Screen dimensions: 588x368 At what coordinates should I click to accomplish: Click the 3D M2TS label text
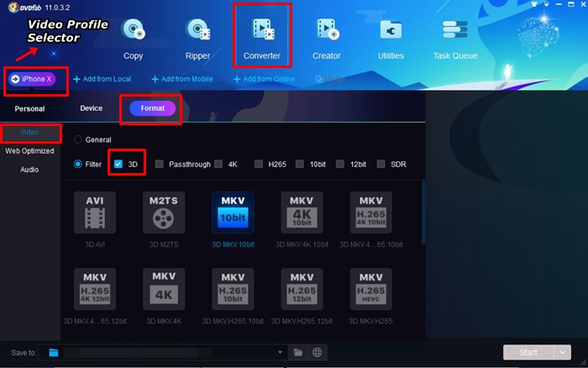tap(164, 244)
